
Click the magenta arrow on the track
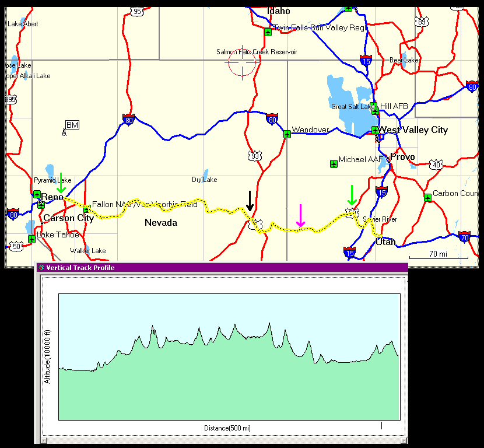300,216
